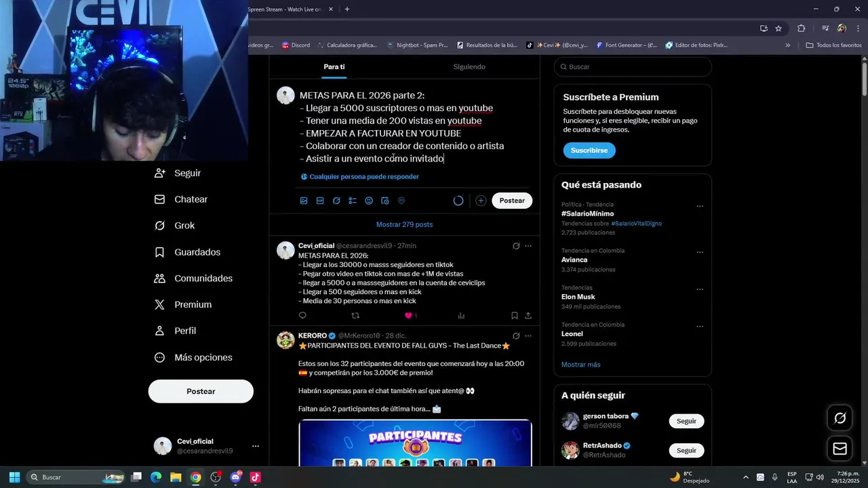Click Mostrar más under trends
Image resolution: width=868 pixels, height=488 pixels.
pyautogui.click(x=581, y=365)
